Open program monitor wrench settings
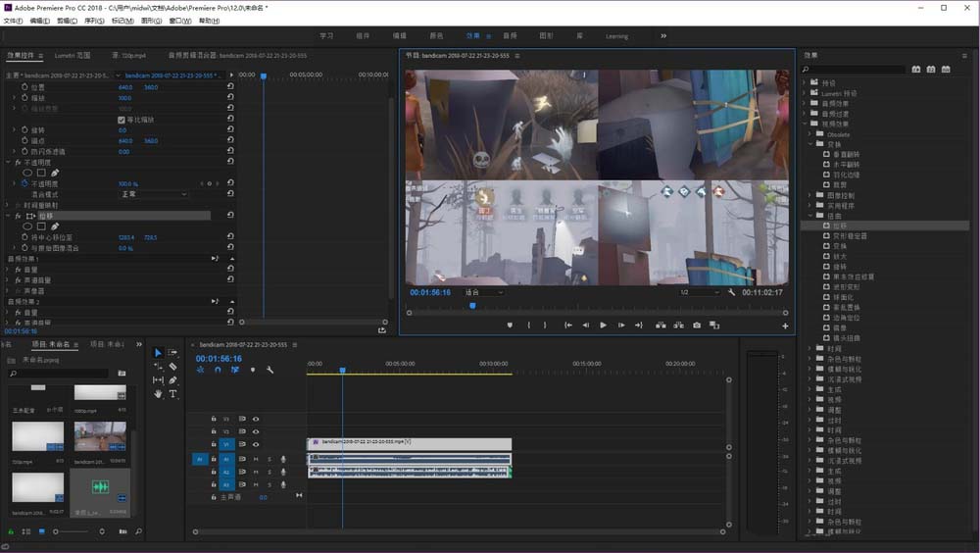 point(731,292)
